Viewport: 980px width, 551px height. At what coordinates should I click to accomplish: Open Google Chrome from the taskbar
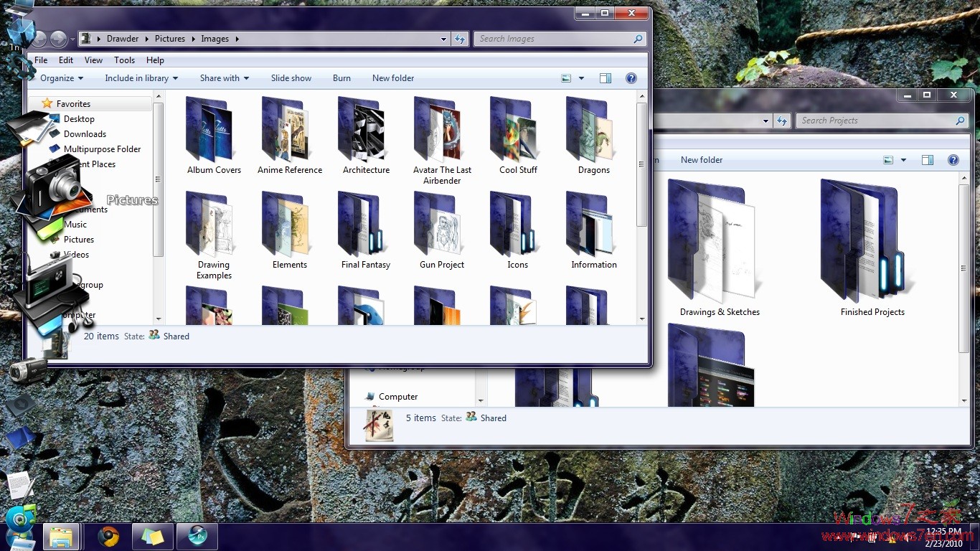pos(109,536)
